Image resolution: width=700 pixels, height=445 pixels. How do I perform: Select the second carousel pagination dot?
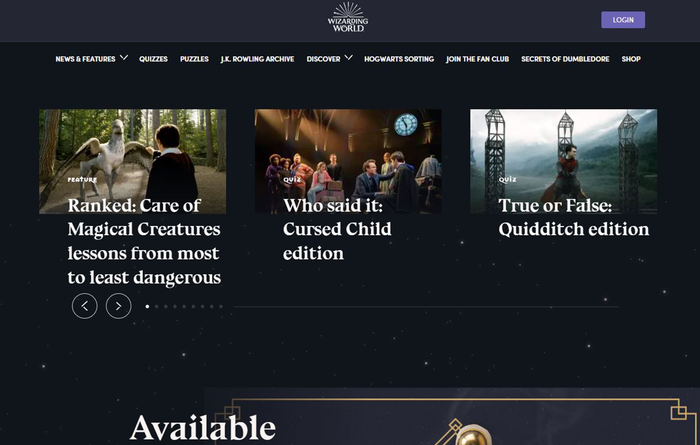point(156,307)
